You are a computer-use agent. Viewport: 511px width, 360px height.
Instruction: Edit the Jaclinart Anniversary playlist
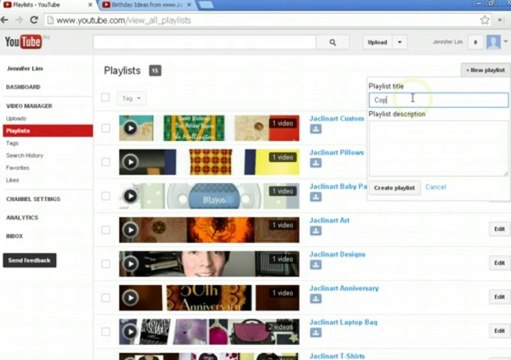point(499,297)
